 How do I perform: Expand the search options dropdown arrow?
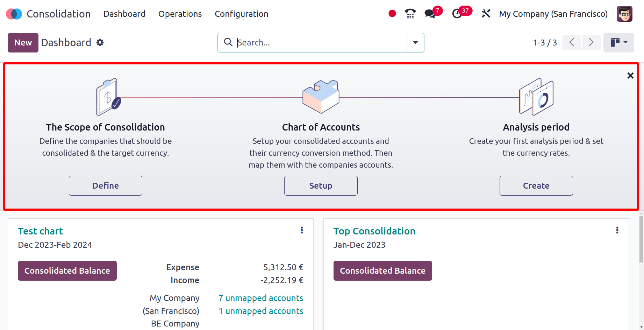click(x=415, y=43)
